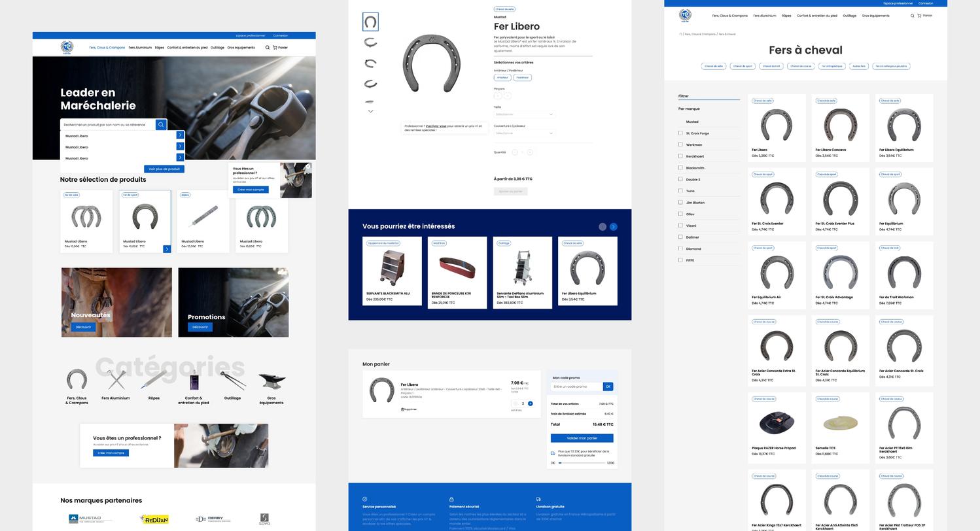Click the free shipping progress bar
Screen dimensions: 980x531
(582, 463)
